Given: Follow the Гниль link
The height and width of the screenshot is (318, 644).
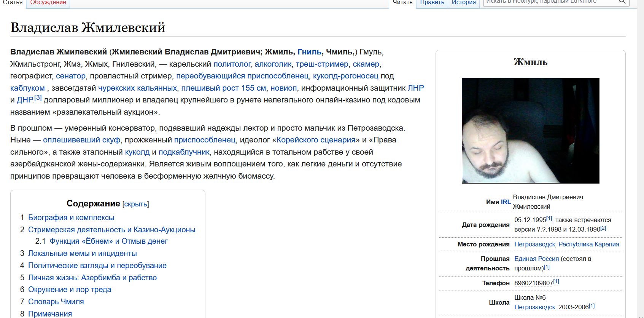Looking at the screenshot, I should click(x=309, y=52).
